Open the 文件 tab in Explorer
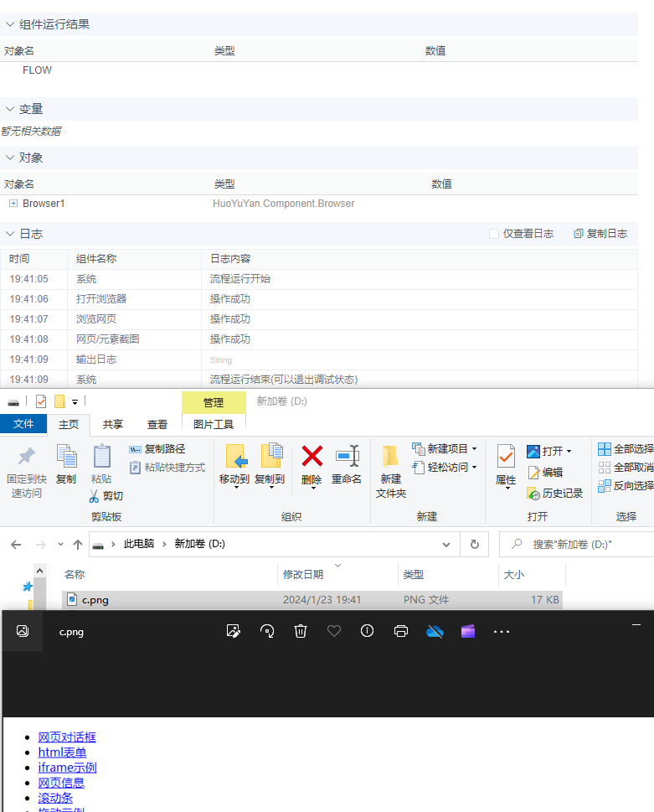This screenshot has width=654, height=812. click(x=23, y=424)
